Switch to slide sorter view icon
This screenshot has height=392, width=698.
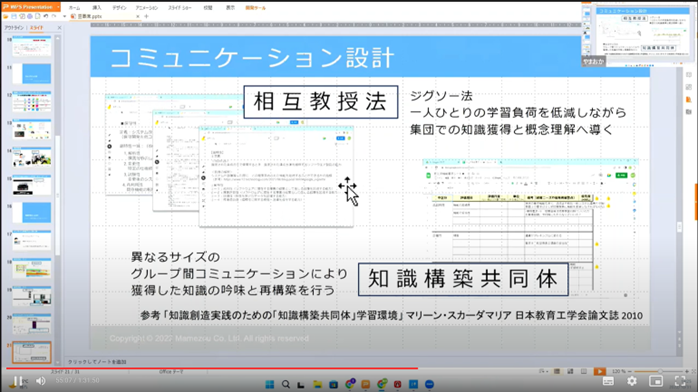(570, 372)
